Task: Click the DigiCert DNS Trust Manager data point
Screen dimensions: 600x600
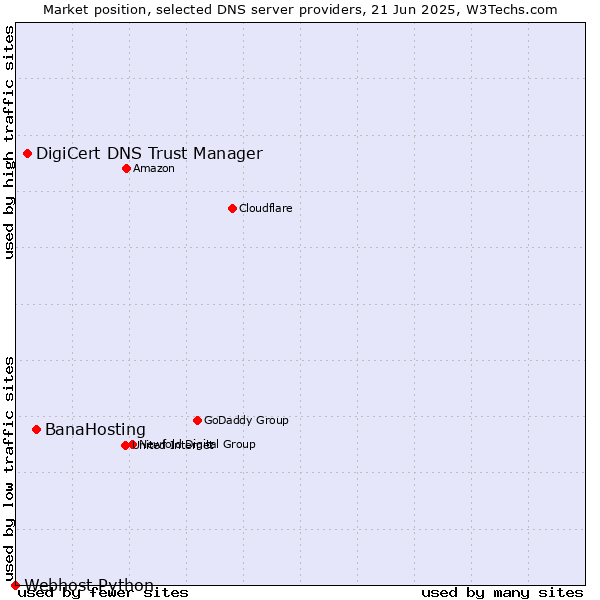Action: tap(28, 153)
